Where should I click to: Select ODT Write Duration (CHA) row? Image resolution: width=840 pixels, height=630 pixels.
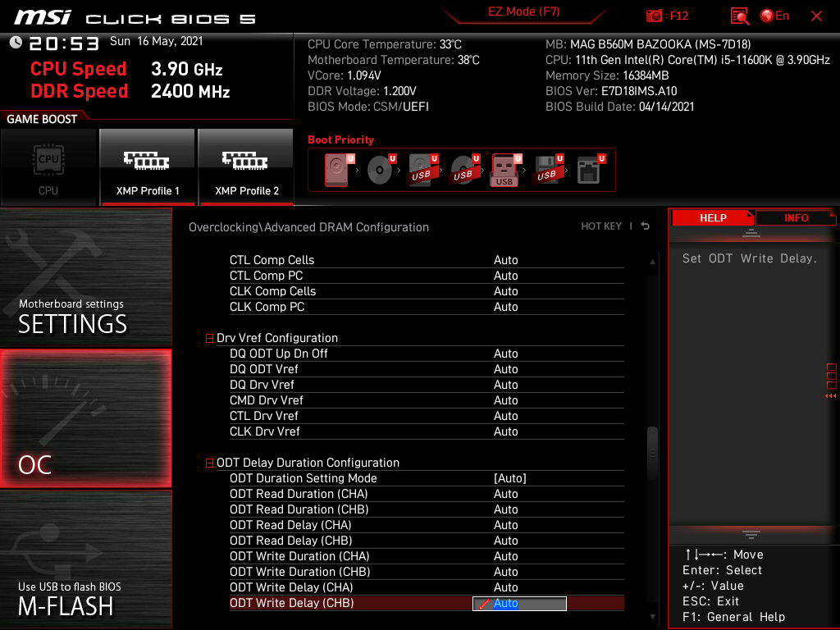(x=427, y=556)
